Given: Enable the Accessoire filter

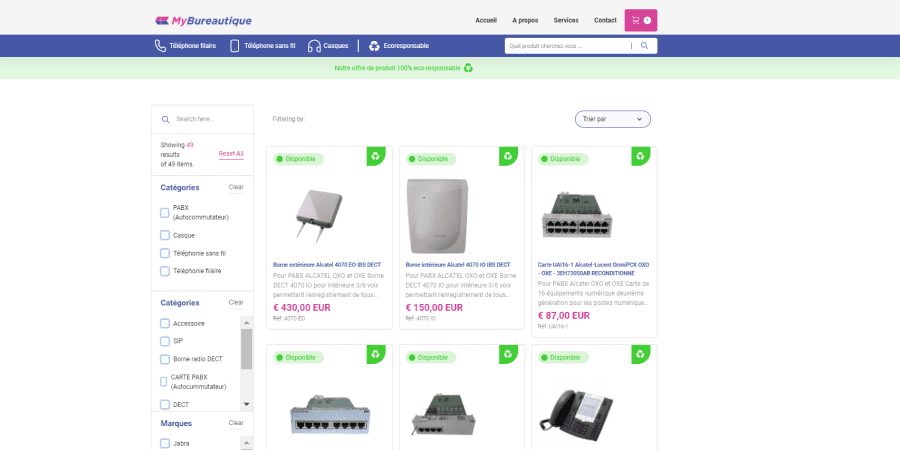Looking at the screenshot, I should click(165, 324).
